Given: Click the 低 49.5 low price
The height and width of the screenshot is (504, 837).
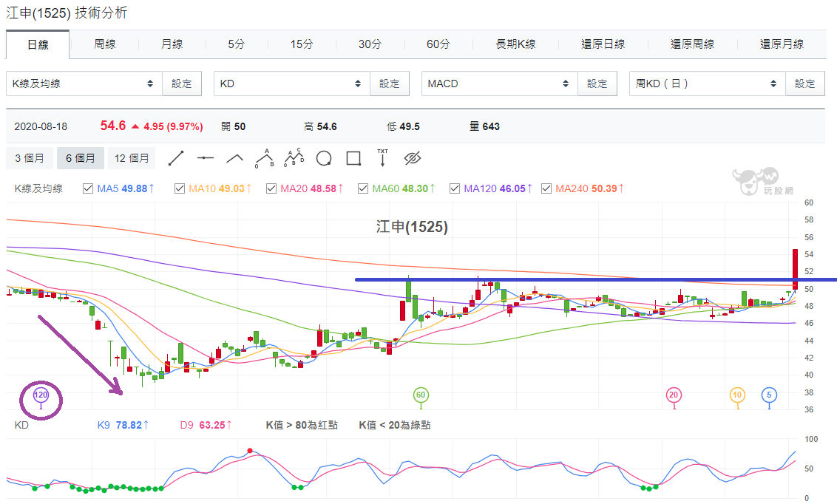Looking at the screenshot, I should [403, 127].
